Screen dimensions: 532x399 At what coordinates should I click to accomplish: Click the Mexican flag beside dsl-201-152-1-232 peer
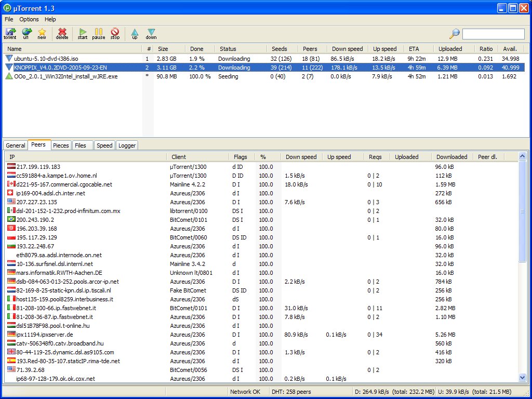[11, 210]
